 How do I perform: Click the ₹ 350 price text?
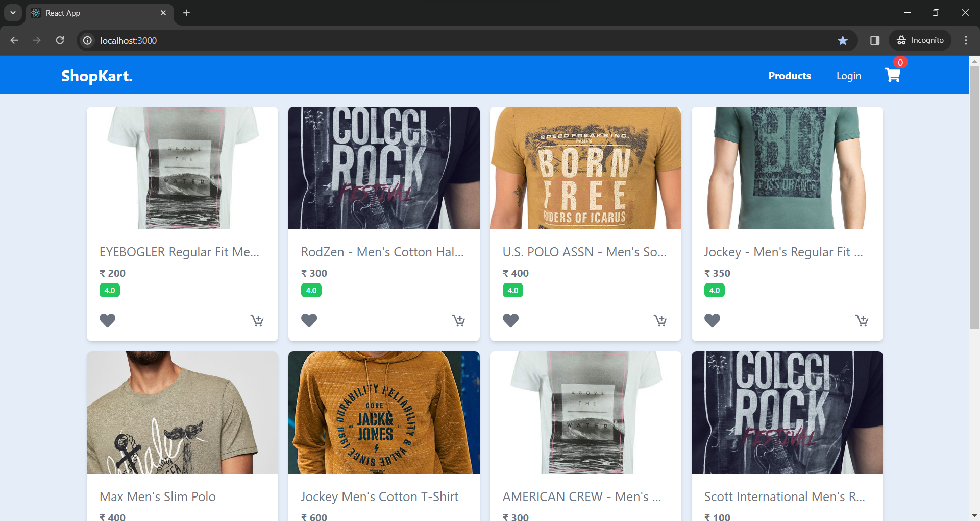(717, 273)
